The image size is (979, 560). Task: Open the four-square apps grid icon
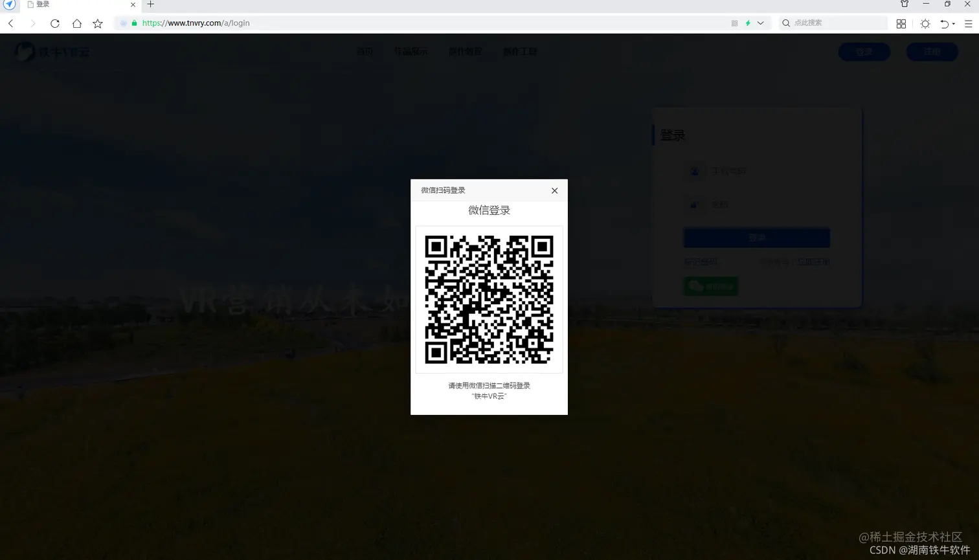[x=901, y=23]
